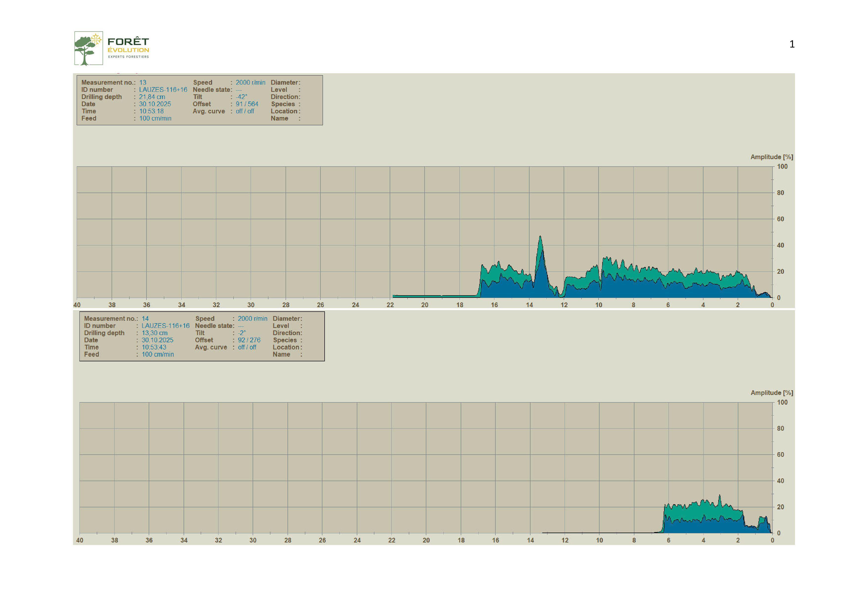Viewport: 868px width, 614px height.
Task: Click the Amplitude [%] label of top chart
Action: pyautogui.click(x=772, y=157)
